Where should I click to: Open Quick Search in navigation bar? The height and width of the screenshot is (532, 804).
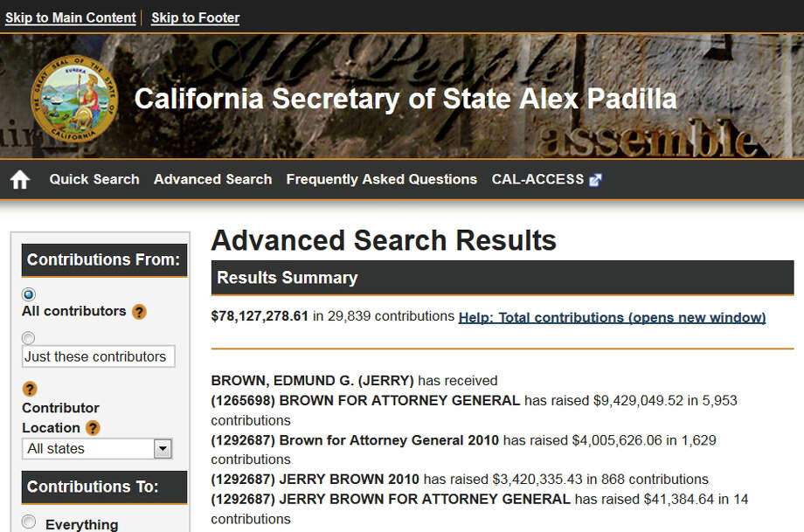point(94,179)
